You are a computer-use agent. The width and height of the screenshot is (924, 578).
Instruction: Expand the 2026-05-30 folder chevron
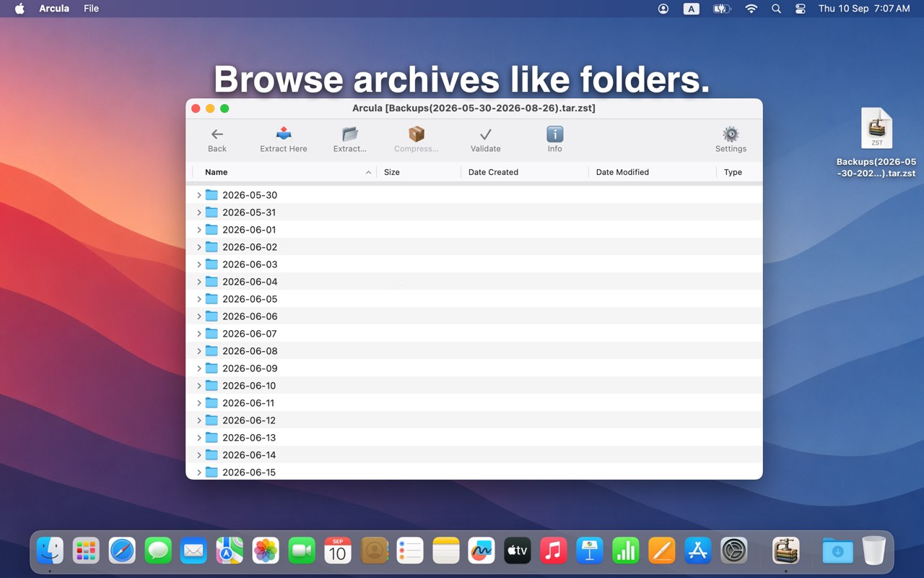[x=199, y=195]
